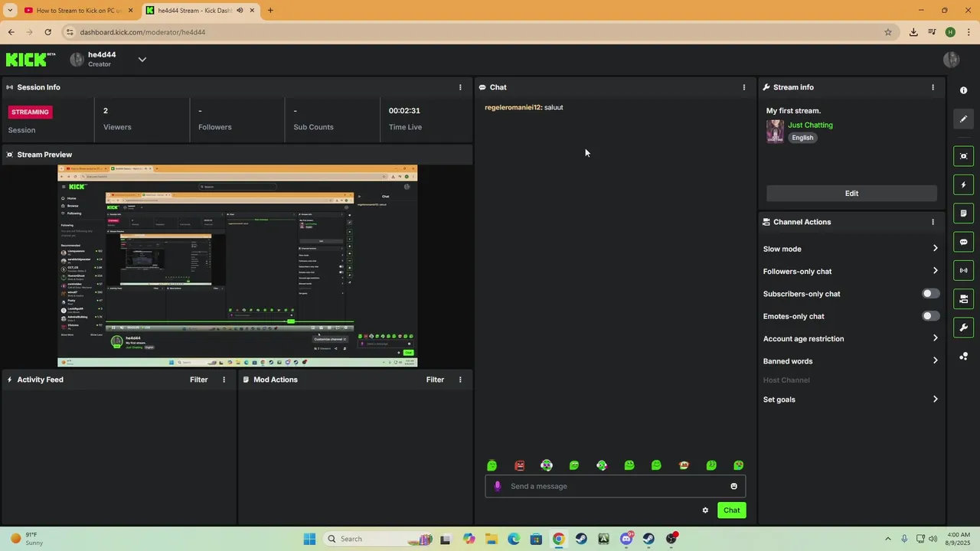Click the green Chat send button
Viewport: 980px width, 551px height.
point(732,510)
